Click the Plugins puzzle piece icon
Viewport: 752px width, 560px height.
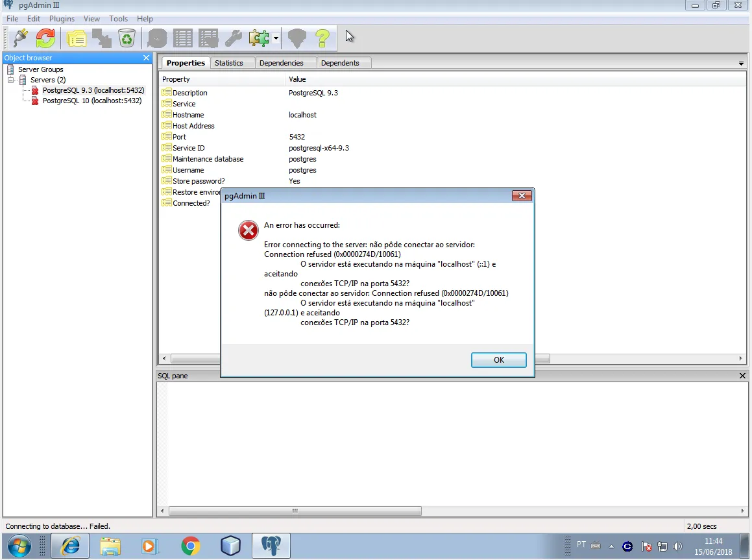click(x=260, y=38)
